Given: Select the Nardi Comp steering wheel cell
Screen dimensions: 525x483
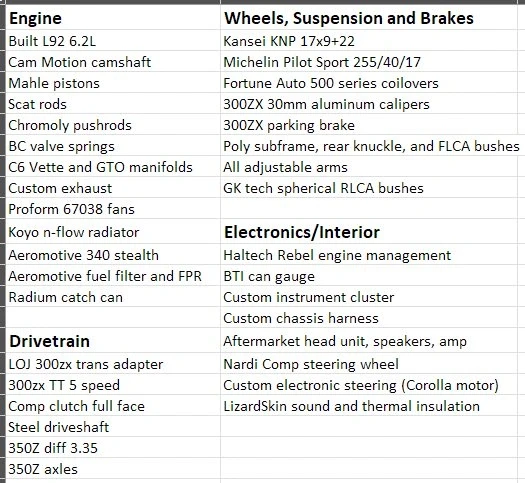Looking at the screenshot, I should (369, 364).
